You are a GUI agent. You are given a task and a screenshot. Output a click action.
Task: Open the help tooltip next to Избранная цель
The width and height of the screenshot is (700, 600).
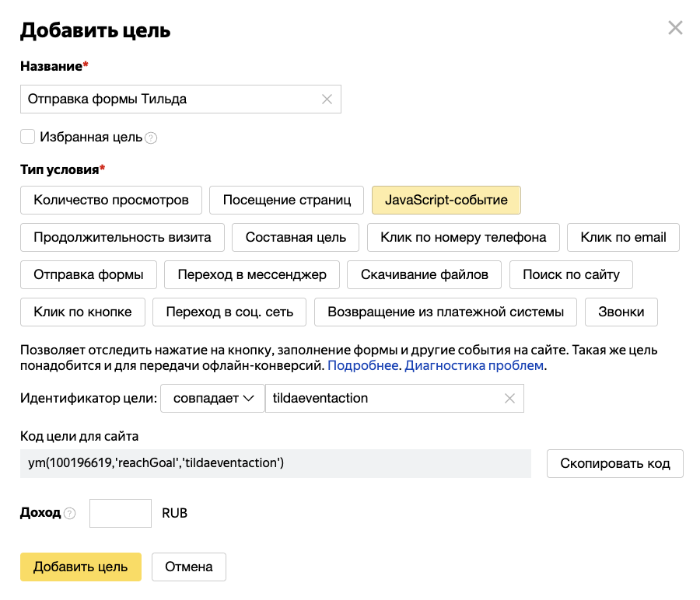point(150,138)
